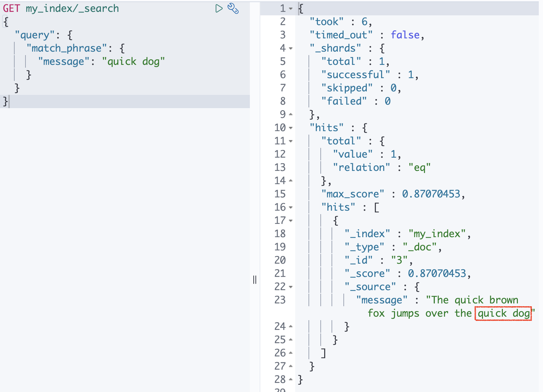Collapse the "hits" object at line 10
543x392 pixels.
(291, 127)
